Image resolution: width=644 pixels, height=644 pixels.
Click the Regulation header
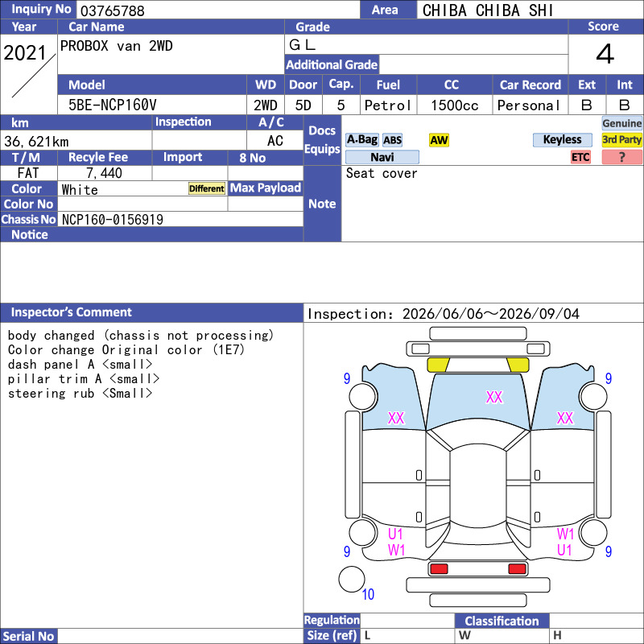[x=332, y=620]
